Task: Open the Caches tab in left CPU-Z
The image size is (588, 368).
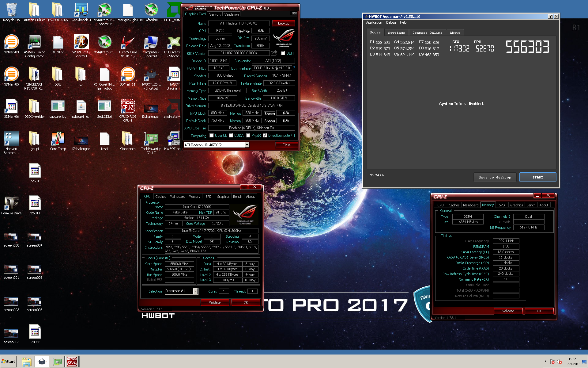Action: click(160, 197)
